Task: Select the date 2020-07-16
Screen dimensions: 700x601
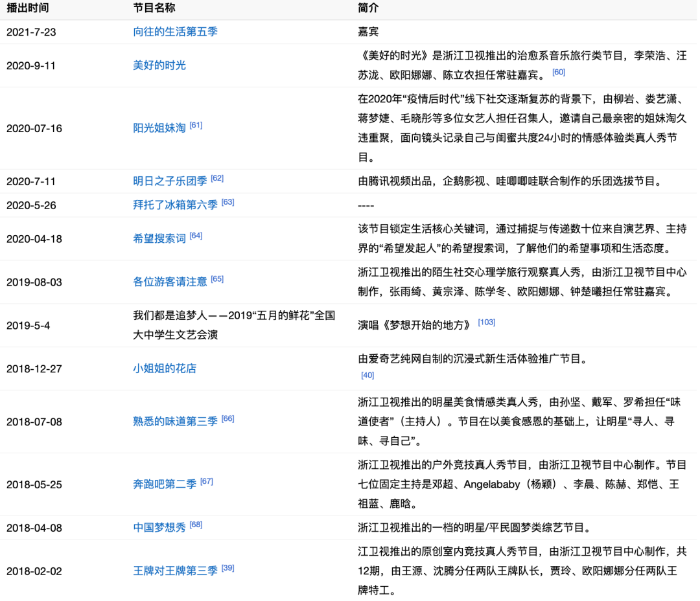Action: tap(34, 129)
